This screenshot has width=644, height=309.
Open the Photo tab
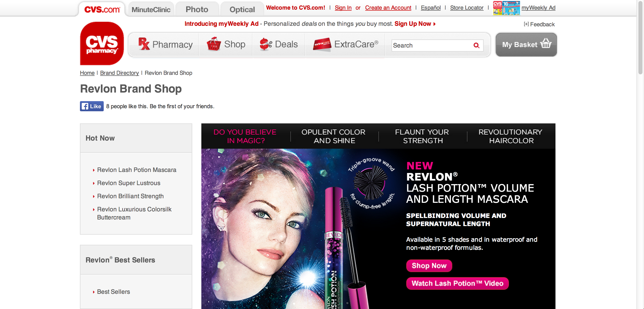(197, 9)
